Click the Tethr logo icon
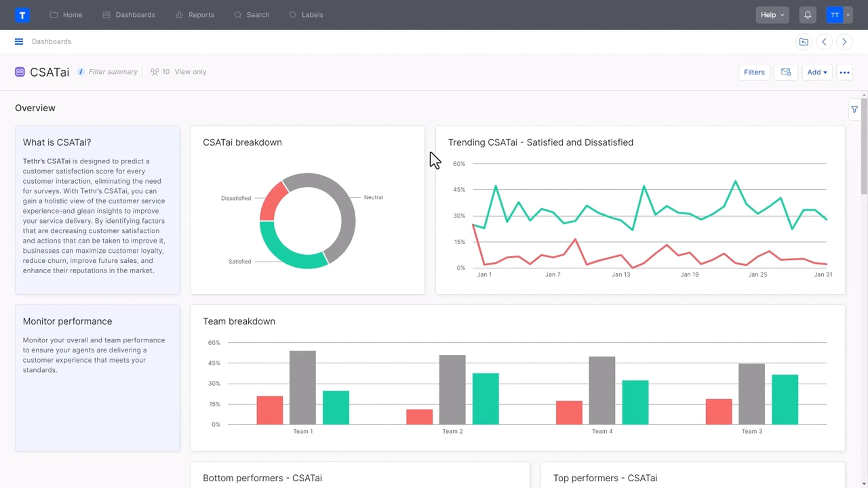The image size is (868, 488). (x=22, y=15)
